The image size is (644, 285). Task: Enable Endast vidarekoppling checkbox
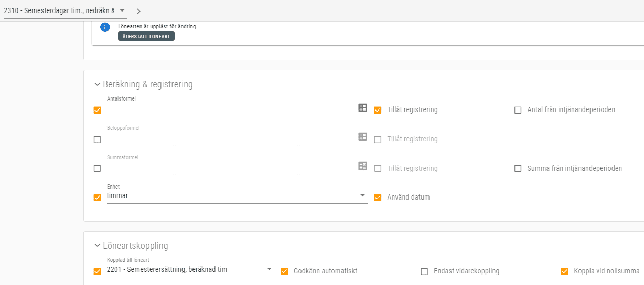coord(425,271)
